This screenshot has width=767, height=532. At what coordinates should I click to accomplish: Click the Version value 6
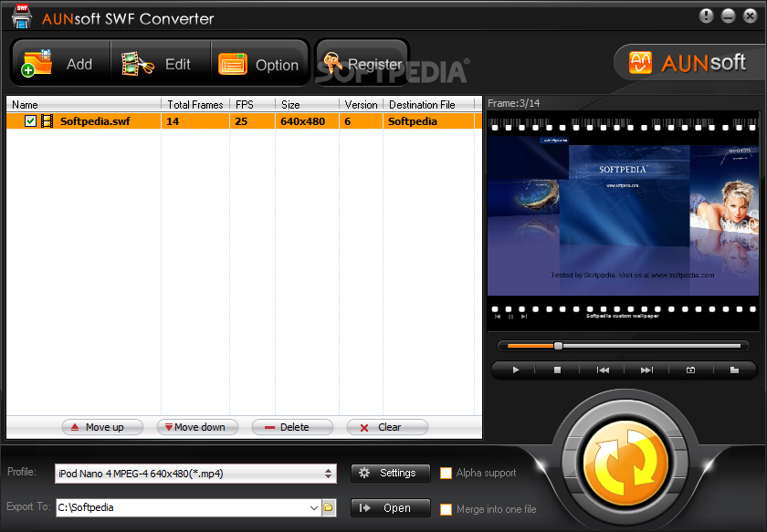[x=348, y=121]
